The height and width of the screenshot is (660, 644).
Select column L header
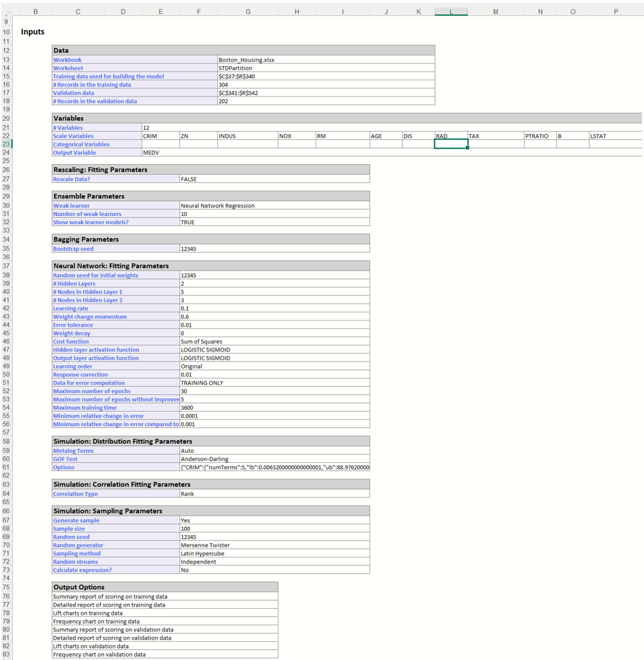click(451, 11)
